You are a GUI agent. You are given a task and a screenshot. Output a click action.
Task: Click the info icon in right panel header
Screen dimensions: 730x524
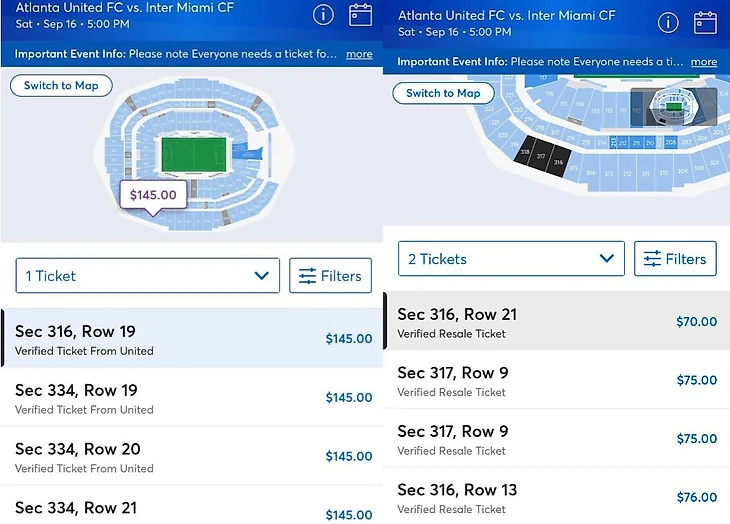click(x=667, y=23)
